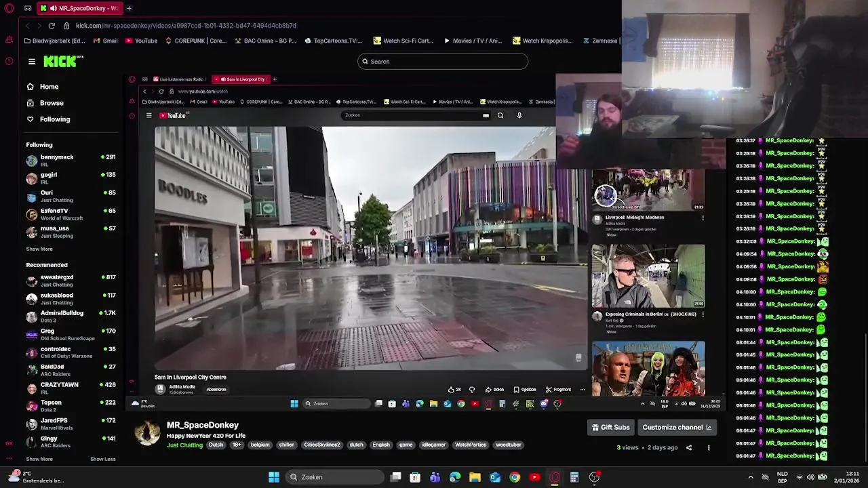Click the Customize channel button
The height and width of the screenshot is (488, 868).
point(677,427)
